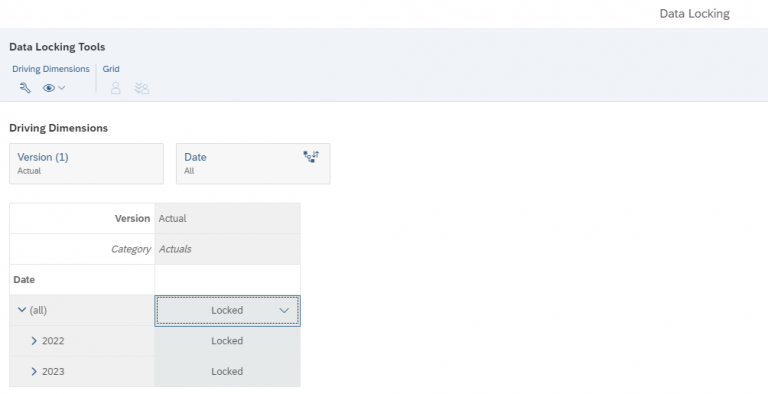The height and width of the screenshot is (394, 768).
Task: Open the wrench configure driving dimensions icon
Action: click(x=25, y=88)
